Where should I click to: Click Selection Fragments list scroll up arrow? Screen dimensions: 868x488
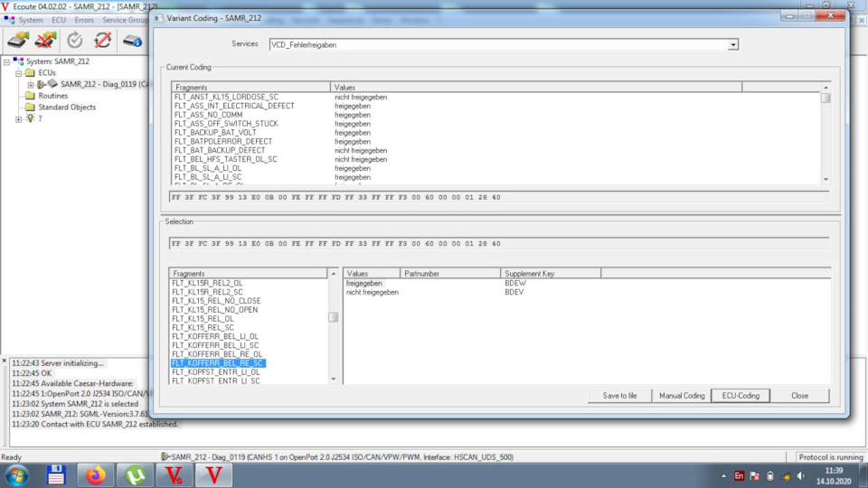334,273
